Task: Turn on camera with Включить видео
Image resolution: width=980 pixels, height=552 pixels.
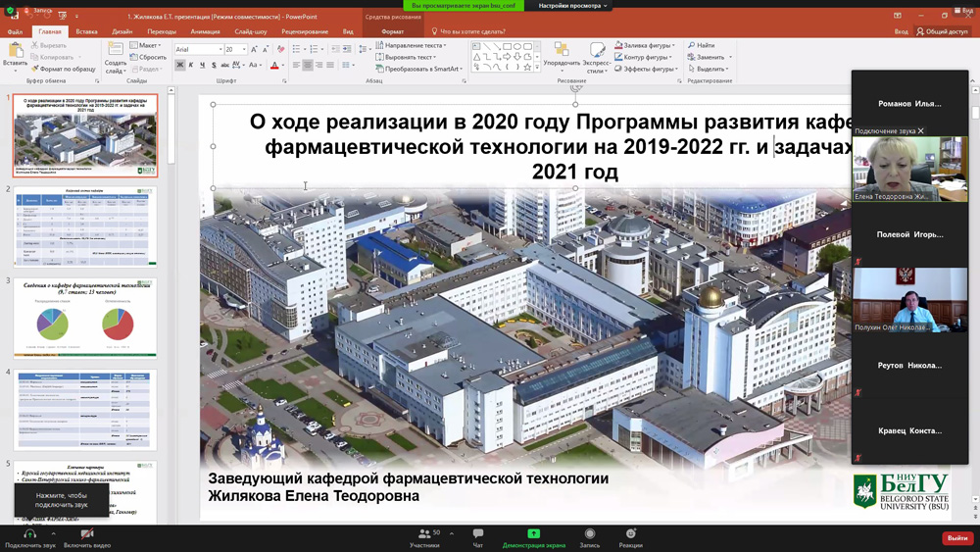Action: [x=87, y=535]
